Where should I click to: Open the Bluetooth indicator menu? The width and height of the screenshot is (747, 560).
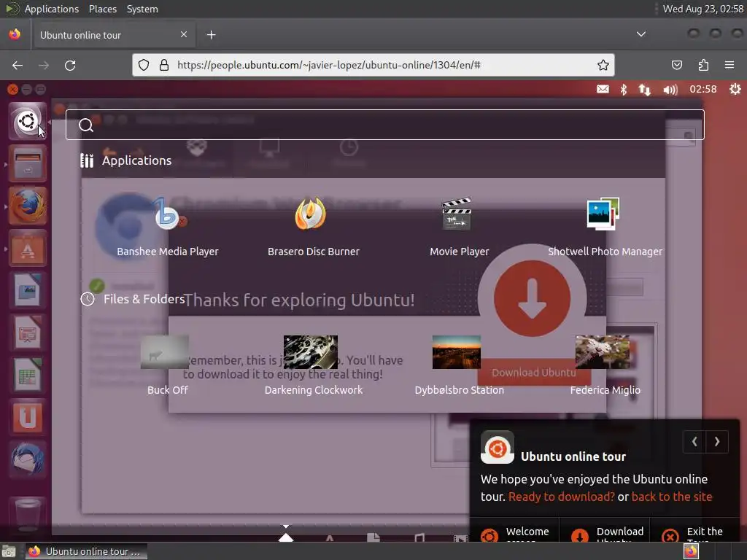(624, 89)
